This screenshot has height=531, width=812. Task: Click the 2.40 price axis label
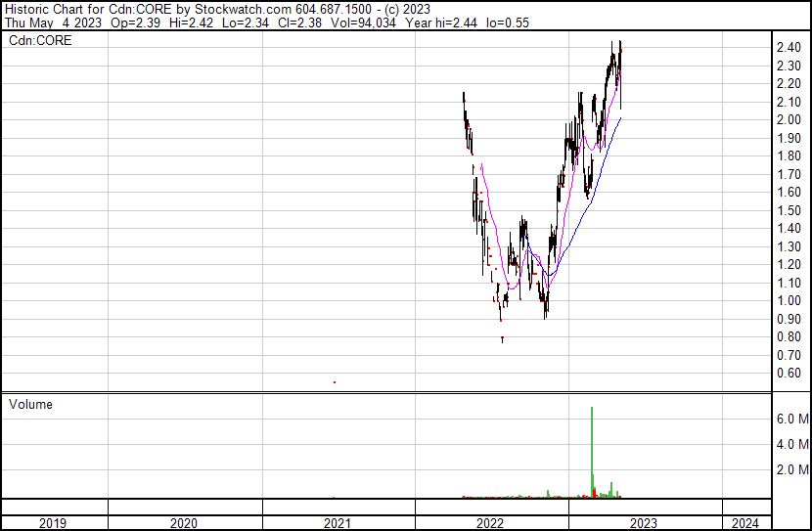(789, 48)
